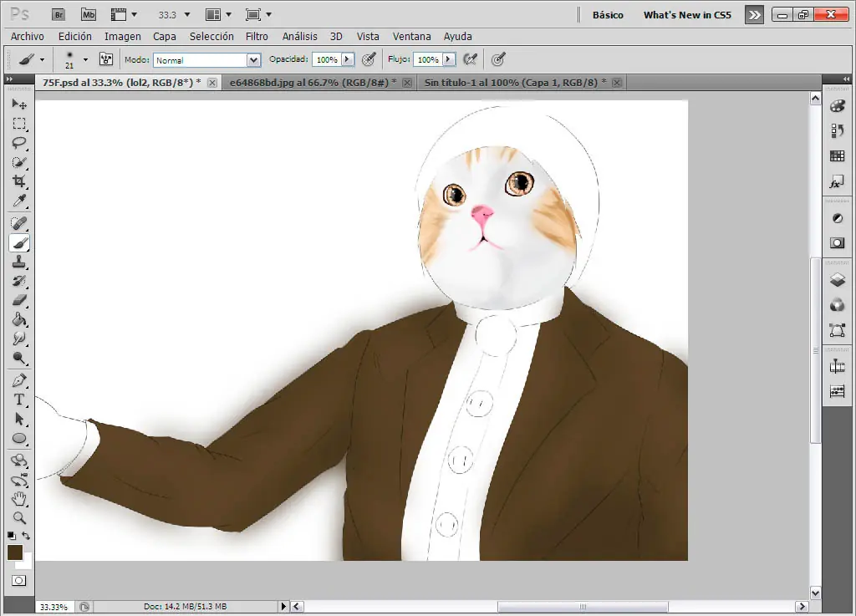Select the Eraser tool

coord(19,300)
